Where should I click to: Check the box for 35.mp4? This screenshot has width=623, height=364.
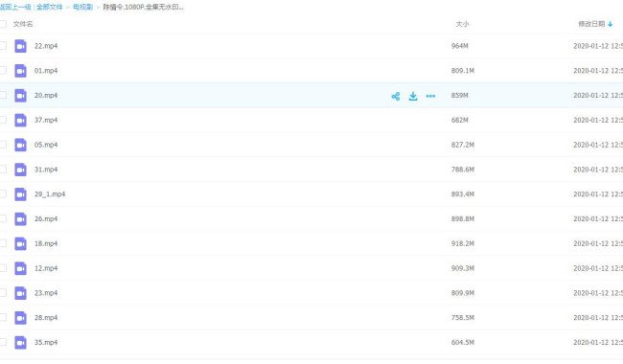point(3,342)
